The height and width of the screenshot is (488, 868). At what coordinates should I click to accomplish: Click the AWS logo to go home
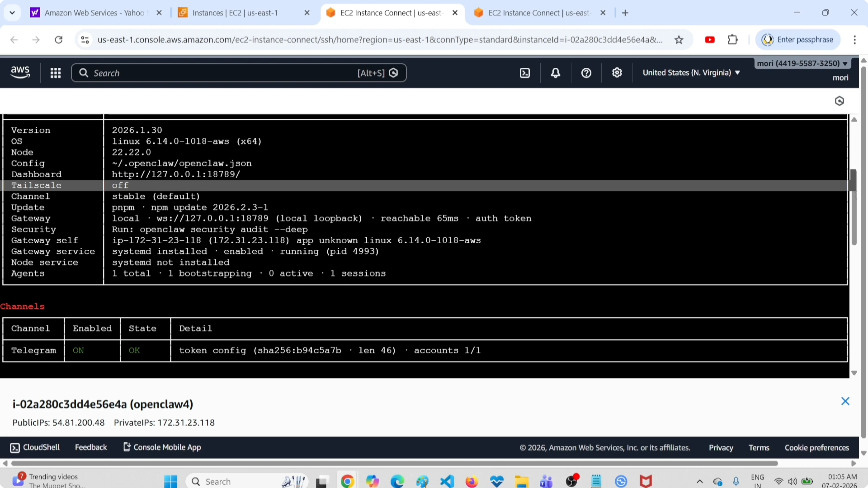click(x=20, y=72)
